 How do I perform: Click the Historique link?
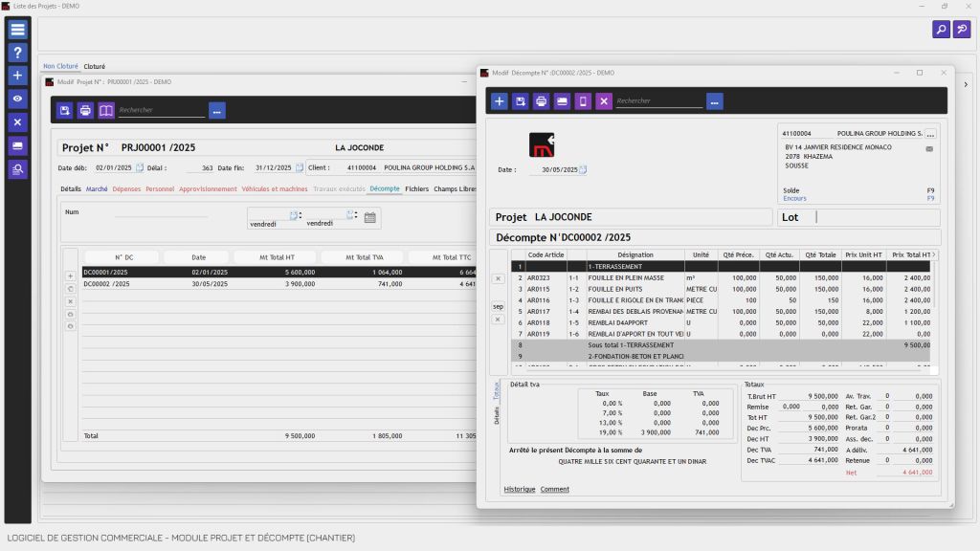tap(520, 489)
